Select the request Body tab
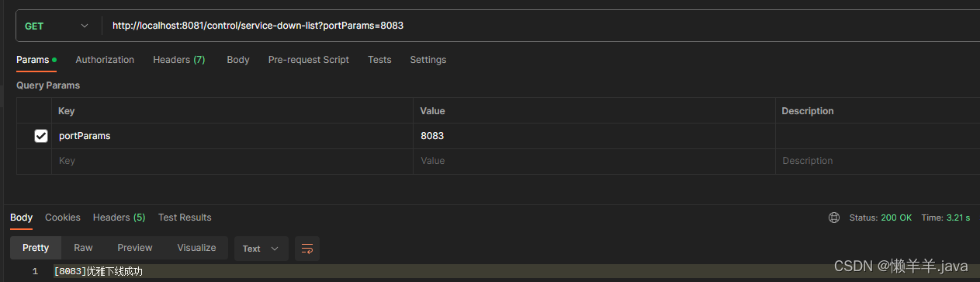This screenshot has width=980, height=282. coord(238,60)
